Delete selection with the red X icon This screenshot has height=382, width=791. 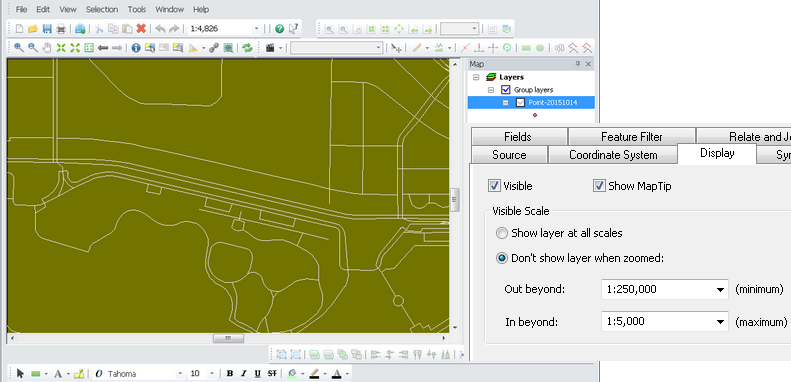tap(141, 29)
